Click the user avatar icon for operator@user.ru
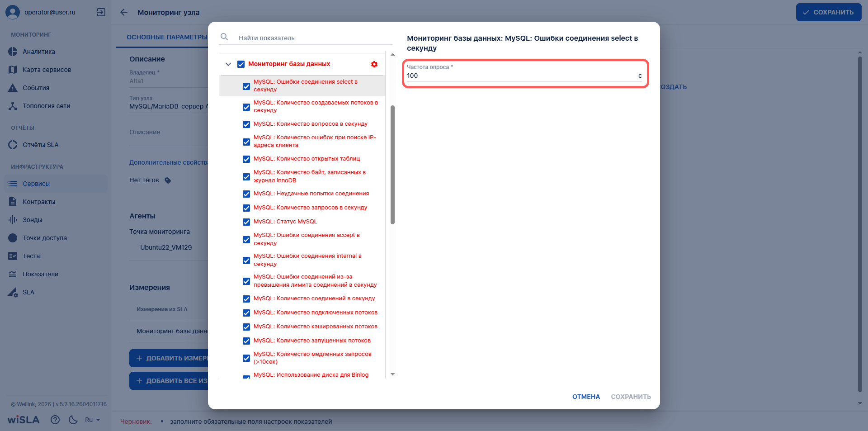The image size is (868, 431). pos(13,12)
